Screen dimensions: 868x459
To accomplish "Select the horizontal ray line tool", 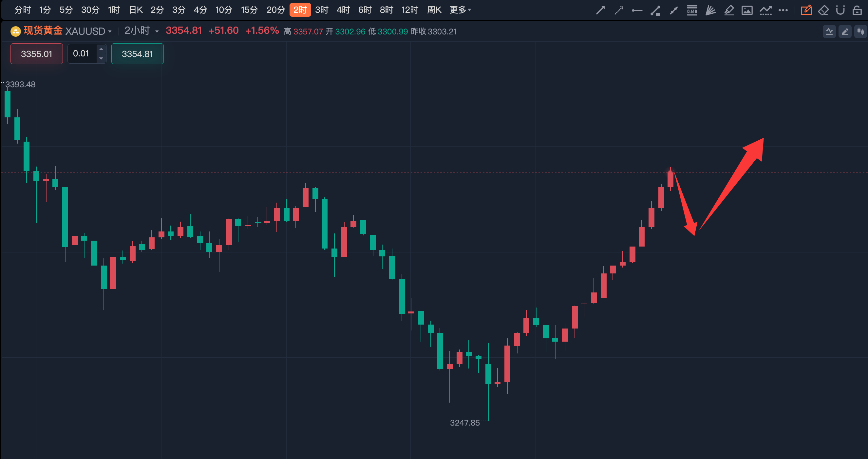I will coord(636,10).
